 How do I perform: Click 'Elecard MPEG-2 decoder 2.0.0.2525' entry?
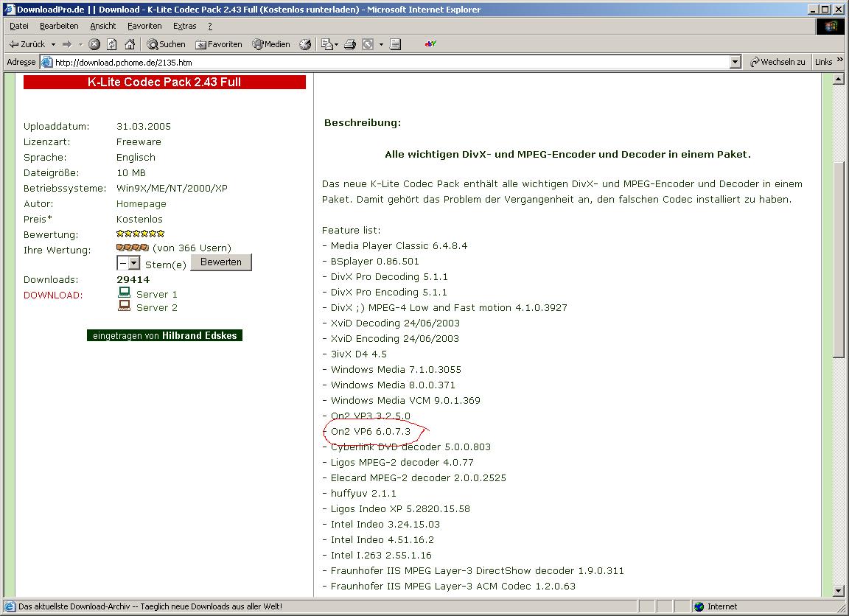click(418, 478)
